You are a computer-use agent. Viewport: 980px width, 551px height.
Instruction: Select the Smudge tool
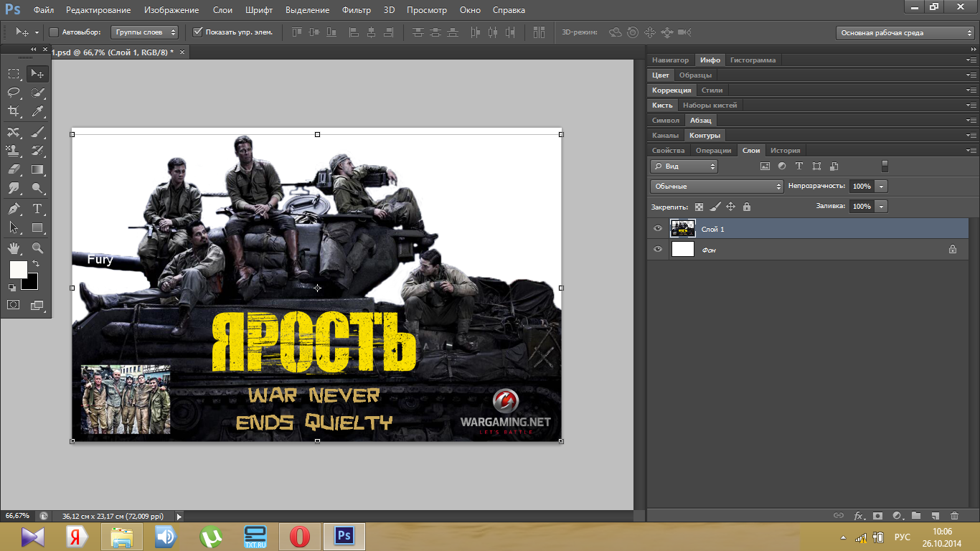[x=14, y=189]
